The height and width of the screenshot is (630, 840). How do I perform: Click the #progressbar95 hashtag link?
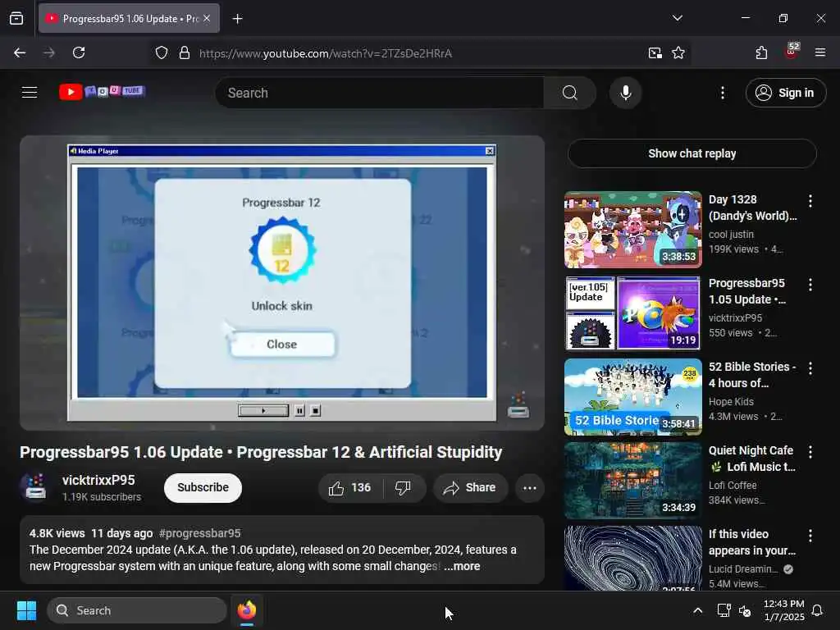(200, 533)
